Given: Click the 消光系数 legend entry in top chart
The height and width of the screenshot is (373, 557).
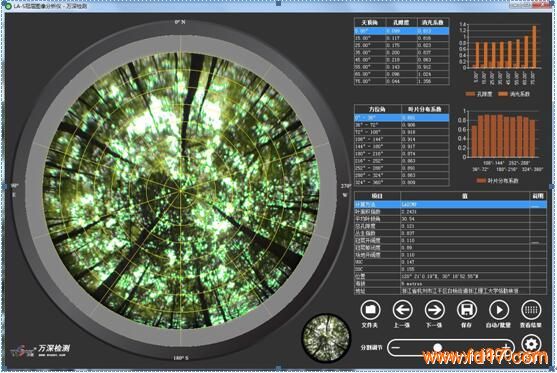Looking at the screenshot, I should [514, 94].
